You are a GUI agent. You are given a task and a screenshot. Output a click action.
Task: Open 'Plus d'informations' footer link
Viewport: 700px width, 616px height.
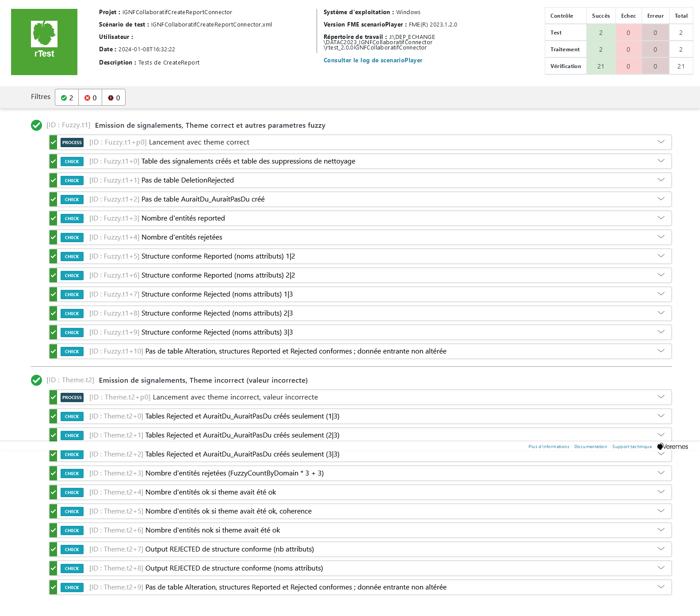click(549, 447)
